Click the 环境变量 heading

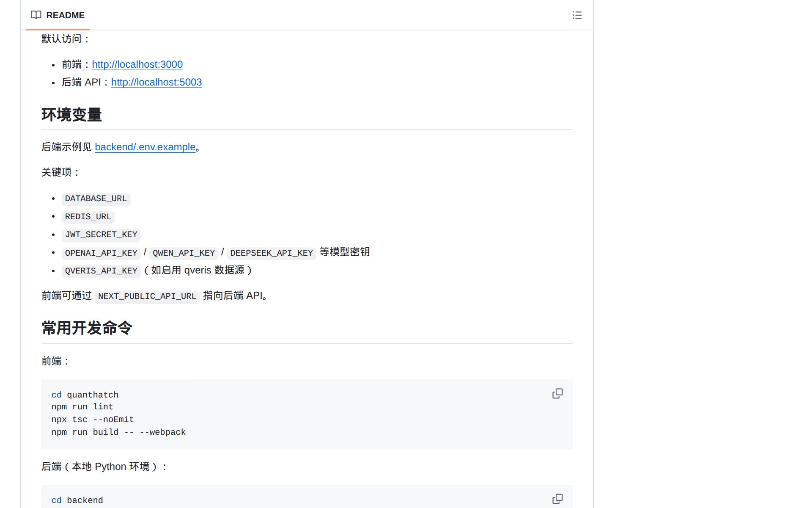point(71,115)
